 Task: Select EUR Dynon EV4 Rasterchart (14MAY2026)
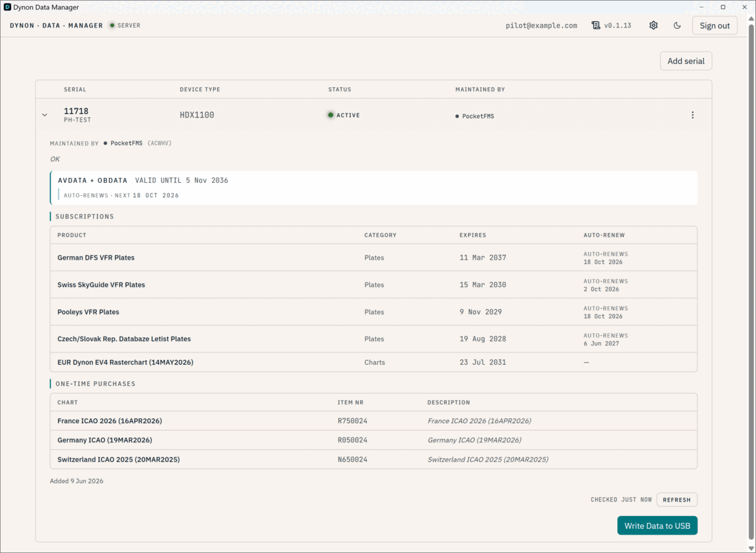374,362
